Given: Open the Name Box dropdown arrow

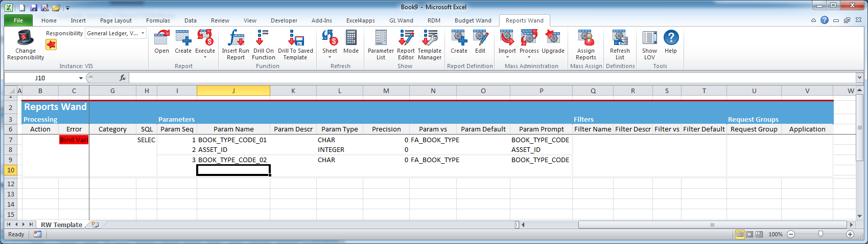Looking at the screenshot, I should (x=81, y=78).
